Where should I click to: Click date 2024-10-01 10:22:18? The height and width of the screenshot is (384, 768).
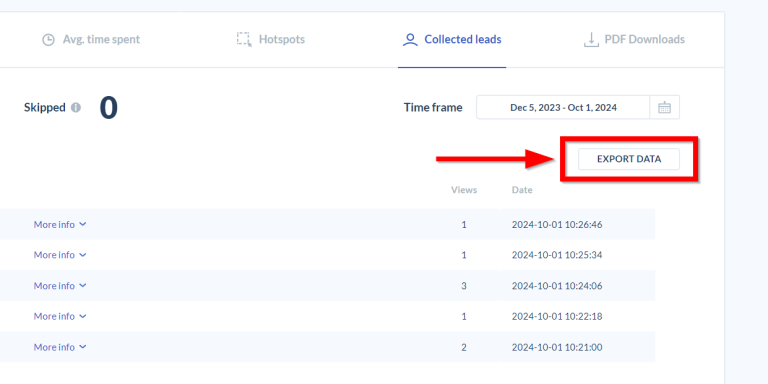coord(557,316)
